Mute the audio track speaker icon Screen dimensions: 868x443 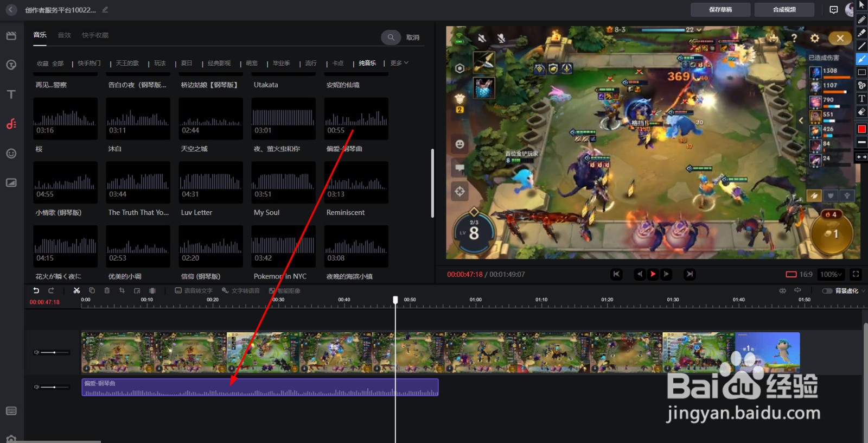coord(36,387)
